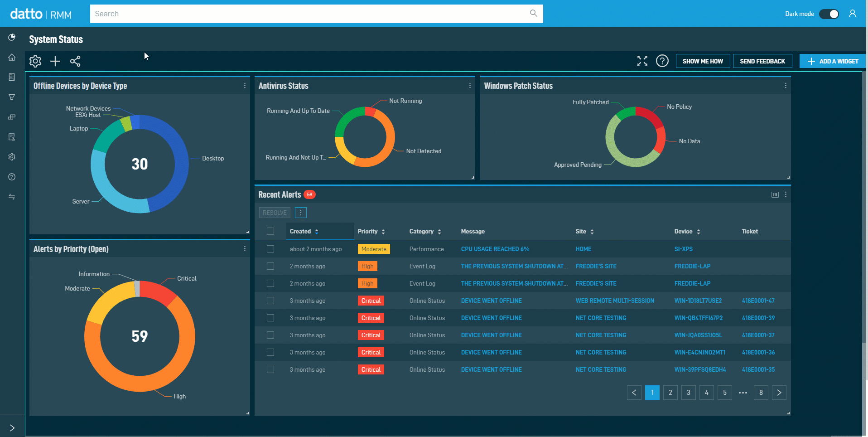Viewport: 868px width, 437px height.
Task: Open Offline Devices widget options menu
Action: [245, 86]
